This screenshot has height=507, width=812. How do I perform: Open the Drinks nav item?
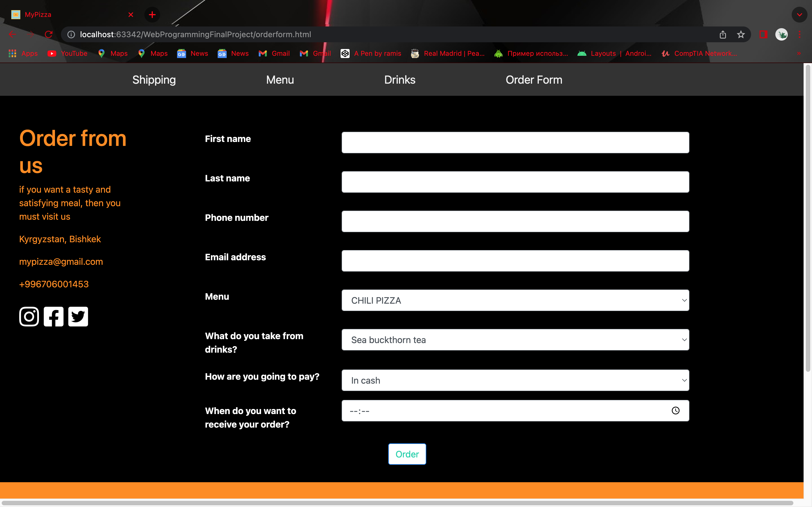(400, 80)
